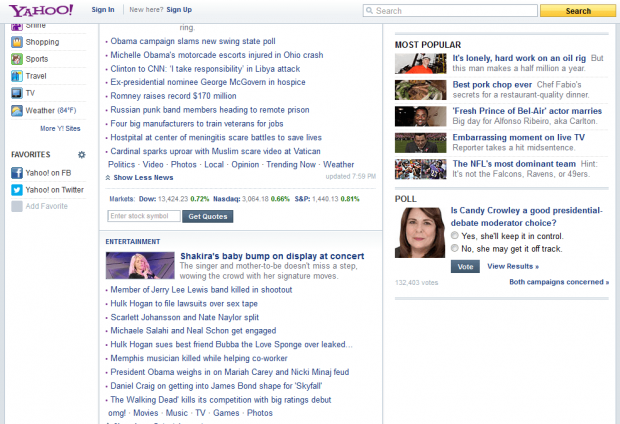Image resolution: width=620 pixels, height=424 pixels.
Task: Click the Shopping bag icon
Action: tap(17, 42)
